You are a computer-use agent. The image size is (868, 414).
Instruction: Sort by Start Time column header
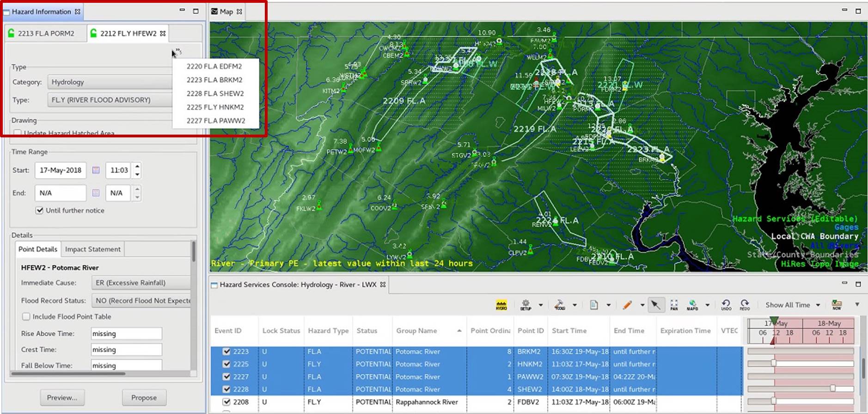579,331
